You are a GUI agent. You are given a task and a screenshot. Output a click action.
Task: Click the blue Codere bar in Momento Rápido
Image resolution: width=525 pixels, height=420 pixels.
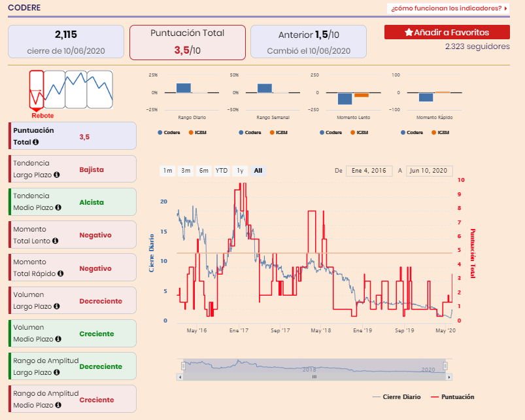(426, 97)
